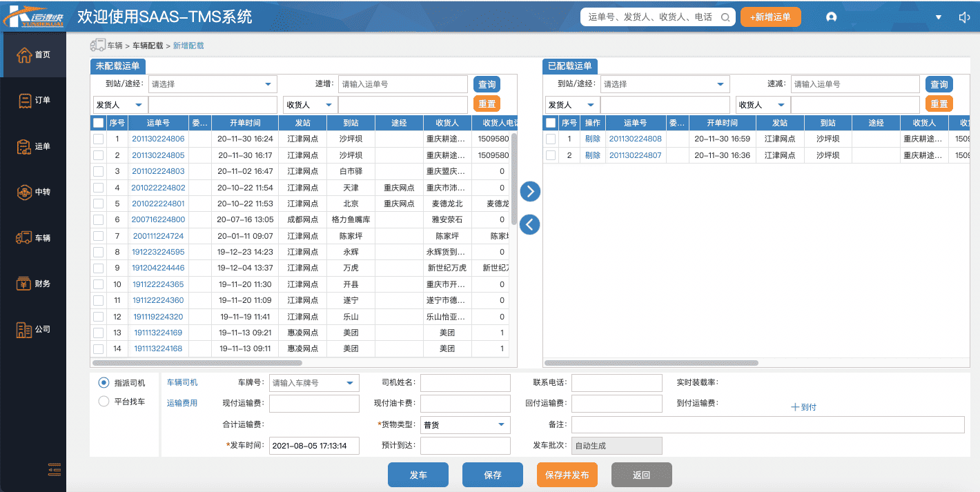The width and height of the screenshot is (980, 492).
Task: Check the box for waybill 201130224806
Action: (x=99, y=139)
